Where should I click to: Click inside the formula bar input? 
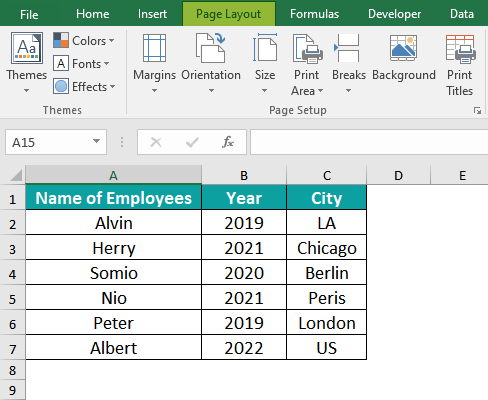click(x=369, y=142)
